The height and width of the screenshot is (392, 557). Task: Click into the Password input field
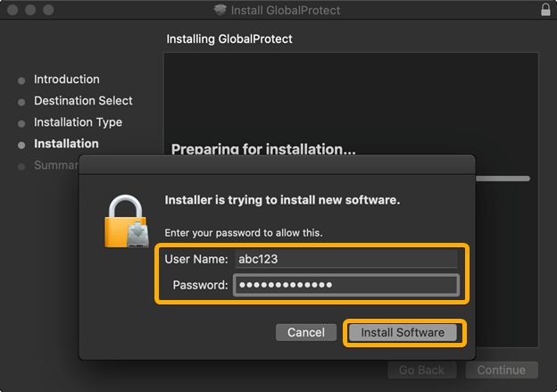click(345, 285)
